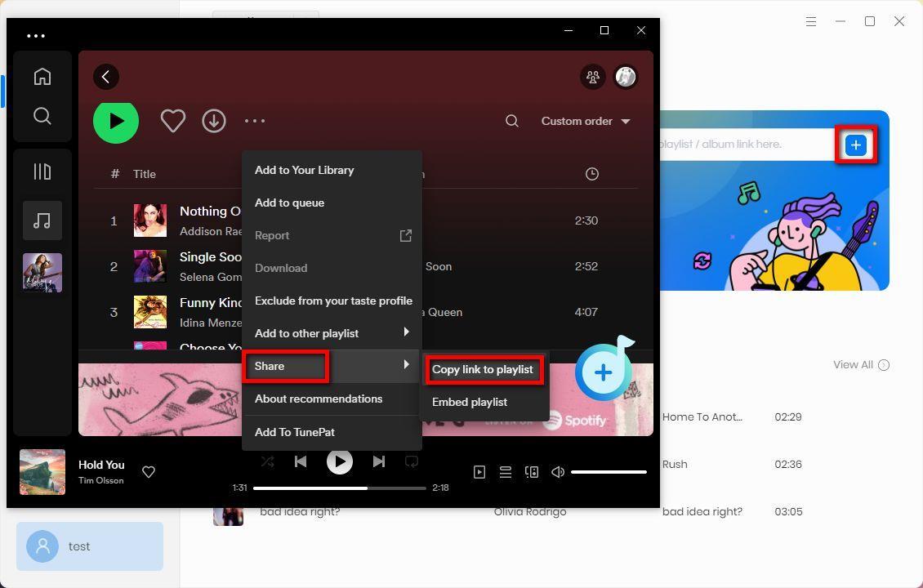Click the Home To Anot… album cell
The image size is (923, 588).
pos(702,416)
